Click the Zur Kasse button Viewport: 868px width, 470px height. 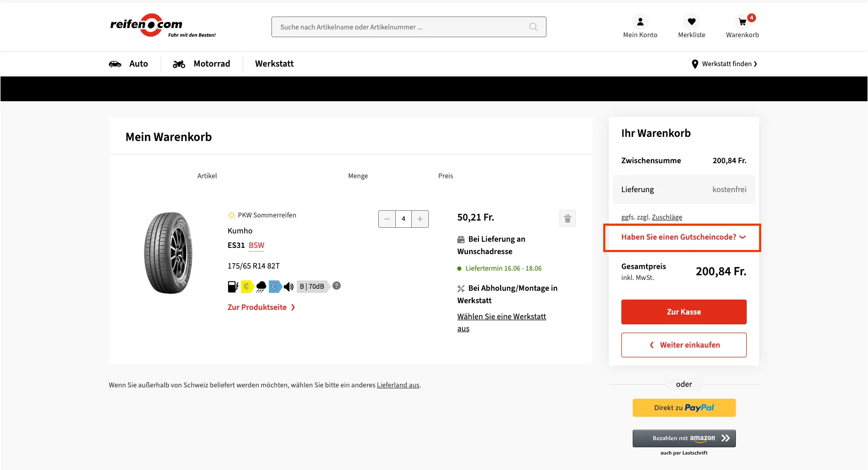click(x=684, y=312)
